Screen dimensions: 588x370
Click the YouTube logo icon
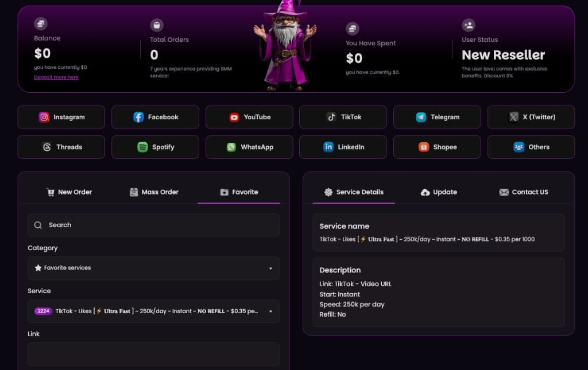[234, 117]
